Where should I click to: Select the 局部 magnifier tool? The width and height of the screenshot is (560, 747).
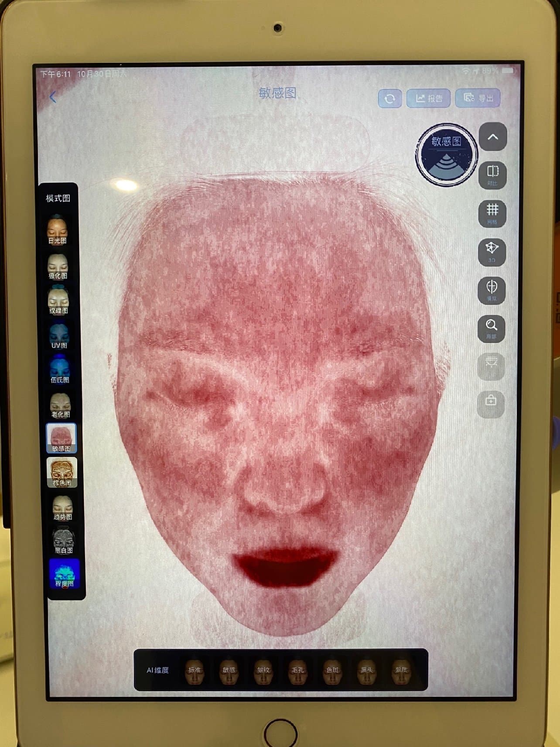492,328
